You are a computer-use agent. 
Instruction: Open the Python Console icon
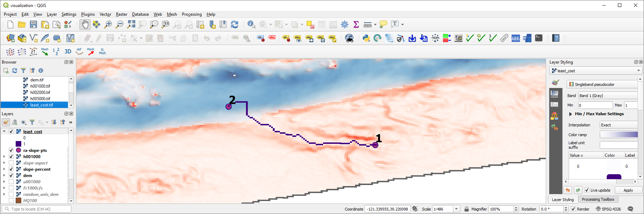click(x=366, y=38)
